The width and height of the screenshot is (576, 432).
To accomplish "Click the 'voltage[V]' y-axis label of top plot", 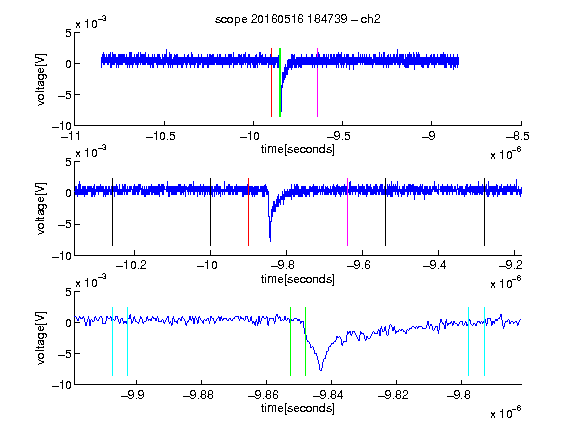I will [41, 80].
